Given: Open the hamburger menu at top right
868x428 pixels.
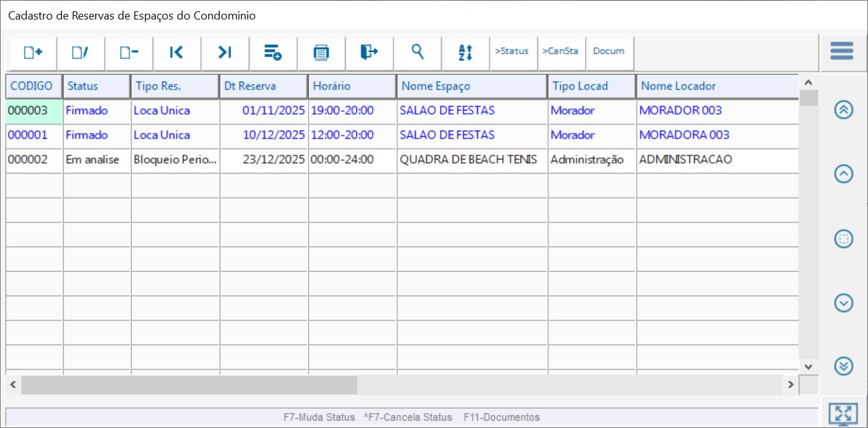Looking at the screenshot, I should [842, 51].
